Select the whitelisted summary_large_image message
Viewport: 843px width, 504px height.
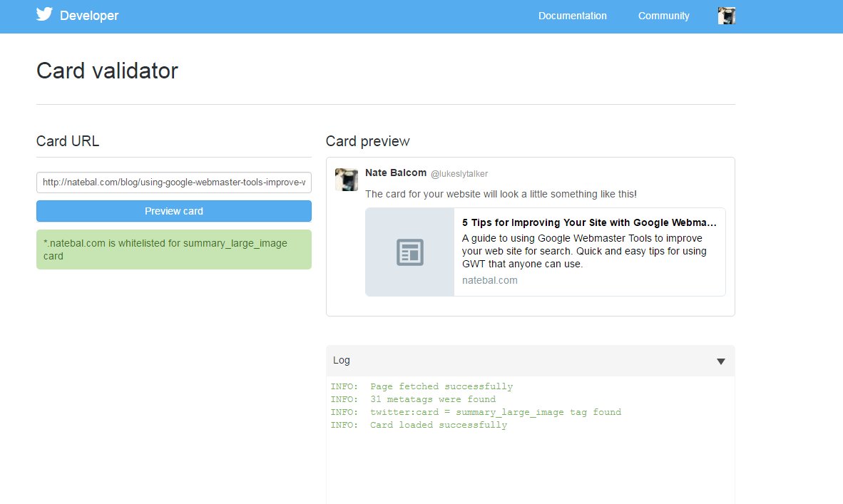173,250
